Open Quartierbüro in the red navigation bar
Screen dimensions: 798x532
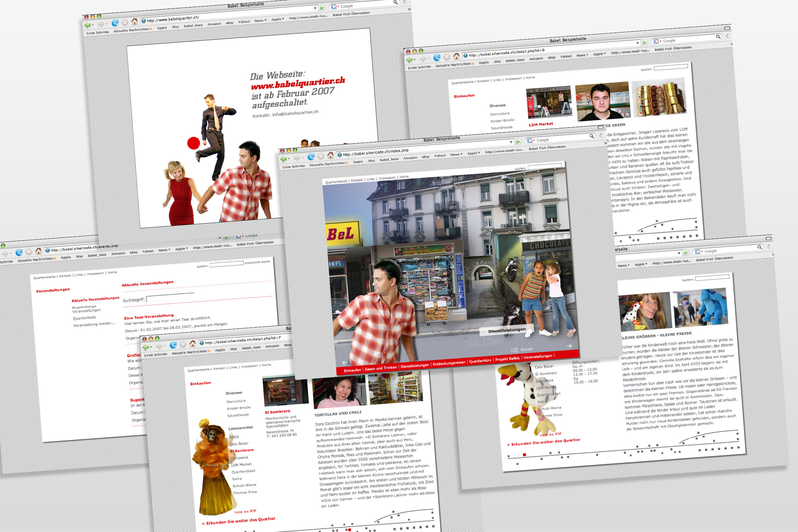click(x=480, y=361)
